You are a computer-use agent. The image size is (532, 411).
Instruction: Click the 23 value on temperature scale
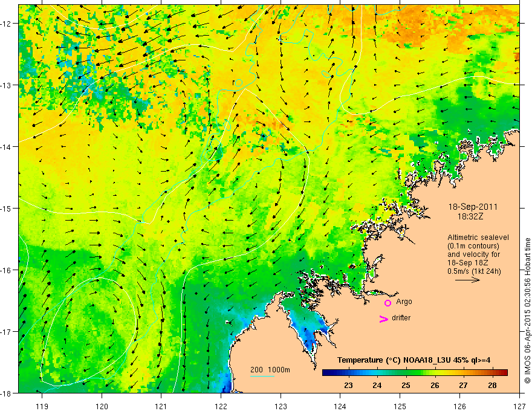point(348,386)
